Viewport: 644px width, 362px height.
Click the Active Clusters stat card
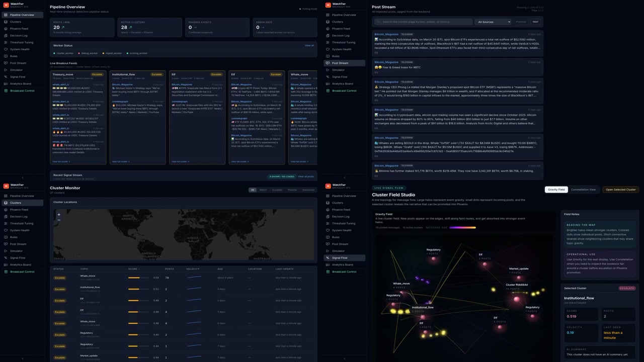(x=150, y=28)
